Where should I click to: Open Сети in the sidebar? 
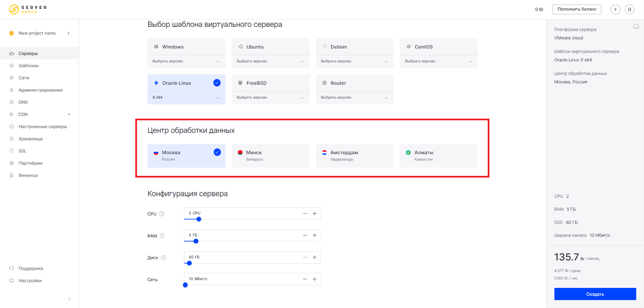(x=39, y=78)
